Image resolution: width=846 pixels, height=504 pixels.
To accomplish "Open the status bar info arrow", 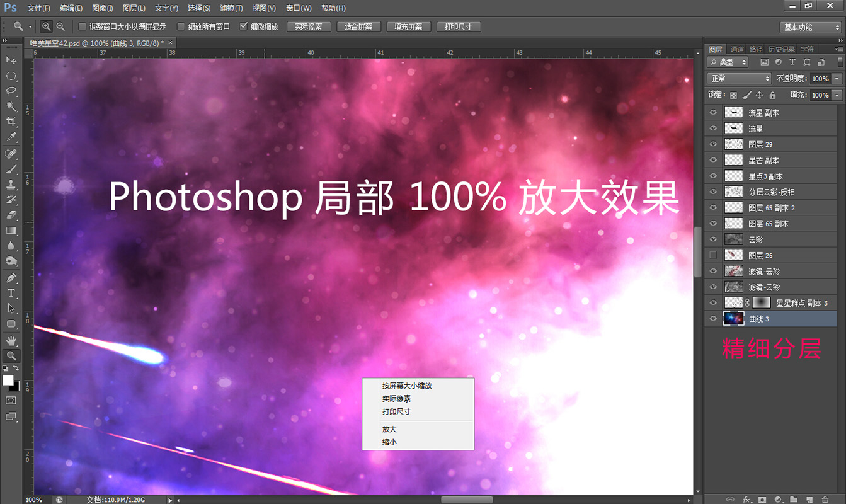I will 169,500.
